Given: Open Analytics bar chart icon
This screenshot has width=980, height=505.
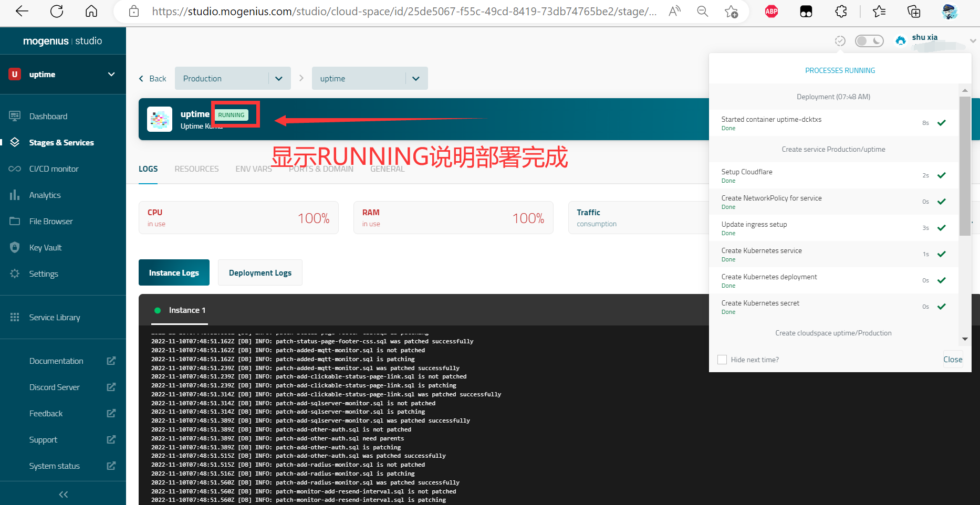Looking at the screenshot, I should 15,195.
